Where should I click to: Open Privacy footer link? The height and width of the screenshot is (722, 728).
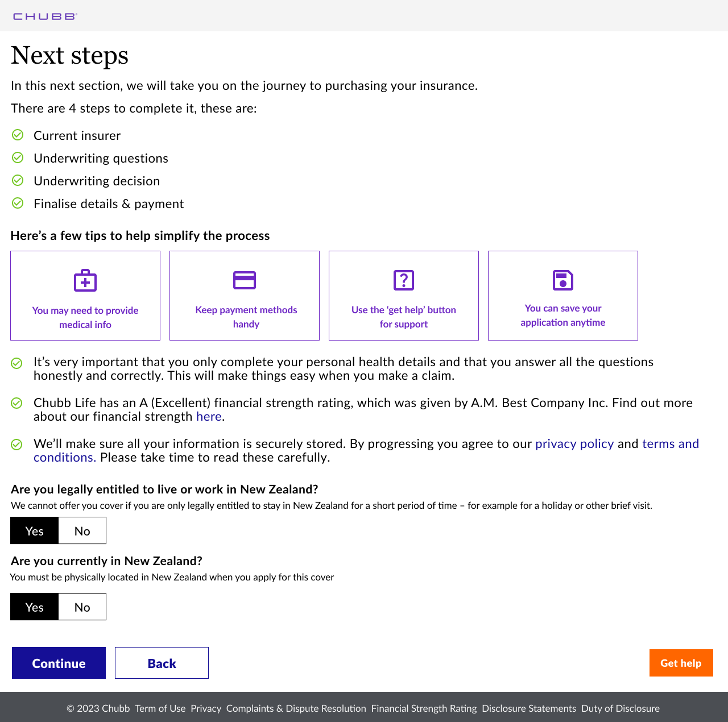pyautogui.click(x=206, y=708)
